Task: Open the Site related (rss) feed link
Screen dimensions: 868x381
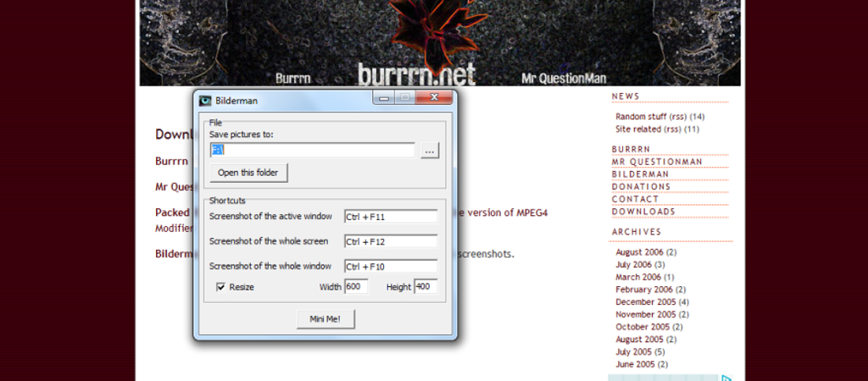Action: pyautogui.click(x=672, y=130)
